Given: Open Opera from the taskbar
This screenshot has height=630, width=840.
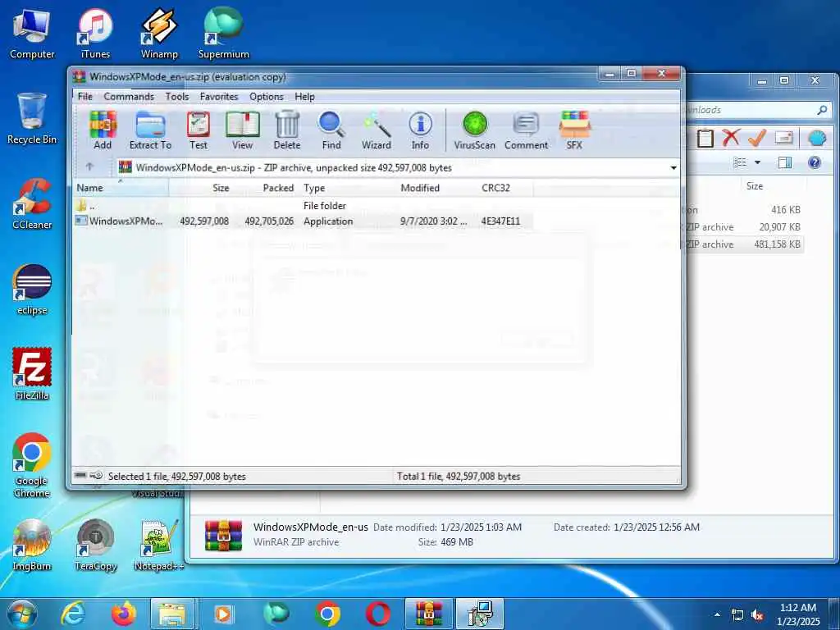Looking at the screenshot, I should point(377,614).
